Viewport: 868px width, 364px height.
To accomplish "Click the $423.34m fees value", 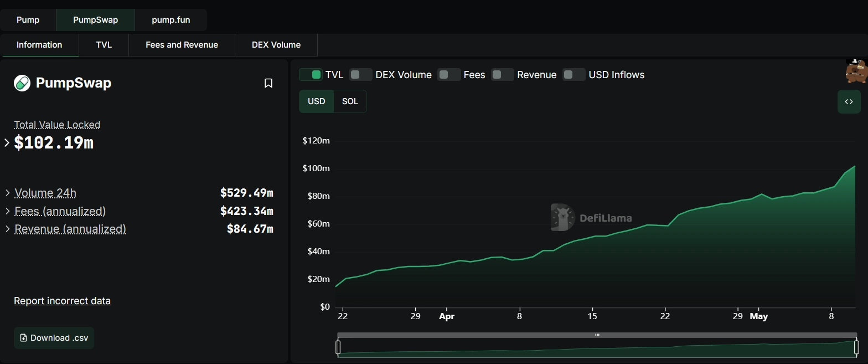I will pyautogui.click(x=247, y=211).
